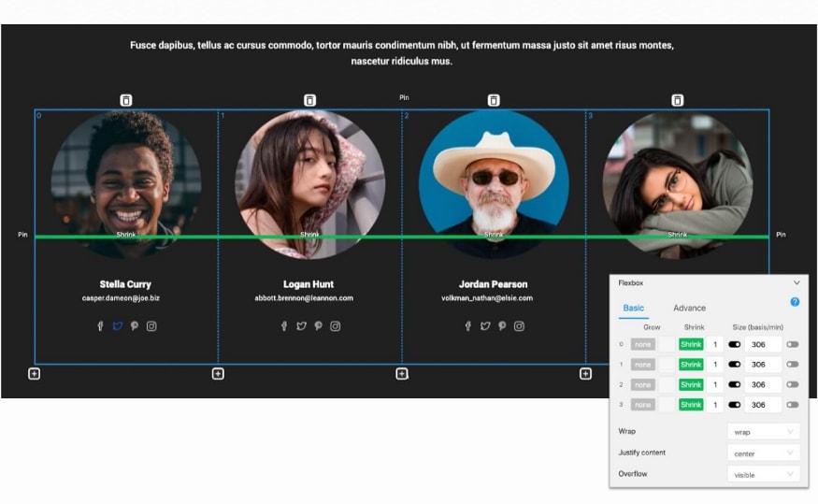This screenshot has height=504, width=818.
Task: Select Jordan Pearson's portrait with cowboy hat
Action: pyautogui.click(x=494, y=184)
